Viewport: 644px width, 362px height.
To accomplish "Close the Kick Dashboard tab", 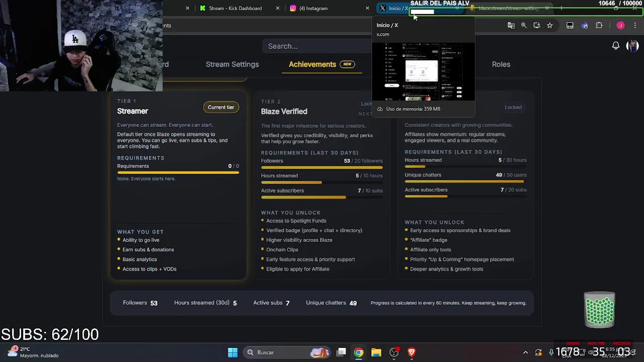I will (x=277, y=8).
